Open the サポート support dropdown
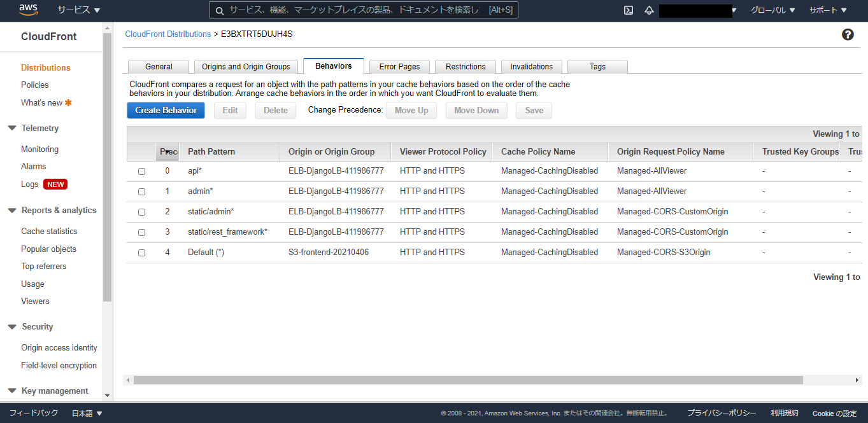868x423 pixels. pyautogui.click(x=828, y=10)
